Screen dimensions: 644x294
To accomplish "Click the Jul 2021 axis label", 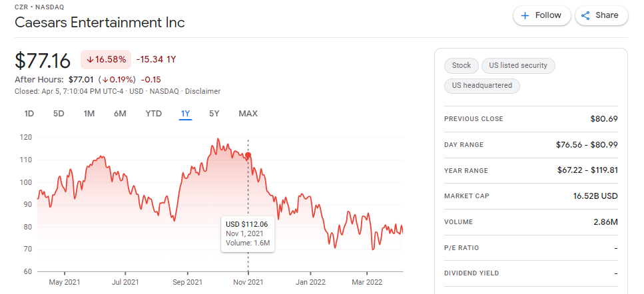I will tap(125, 283).
